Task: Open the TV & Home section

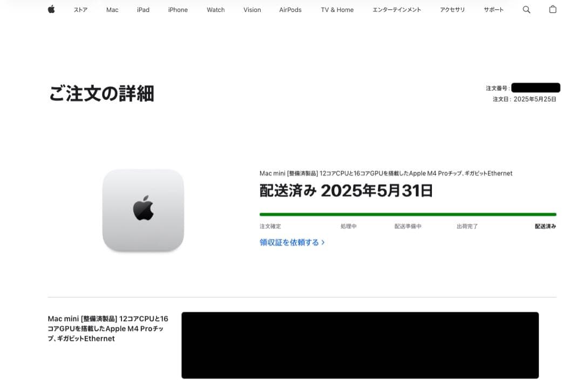Action: 337,9
